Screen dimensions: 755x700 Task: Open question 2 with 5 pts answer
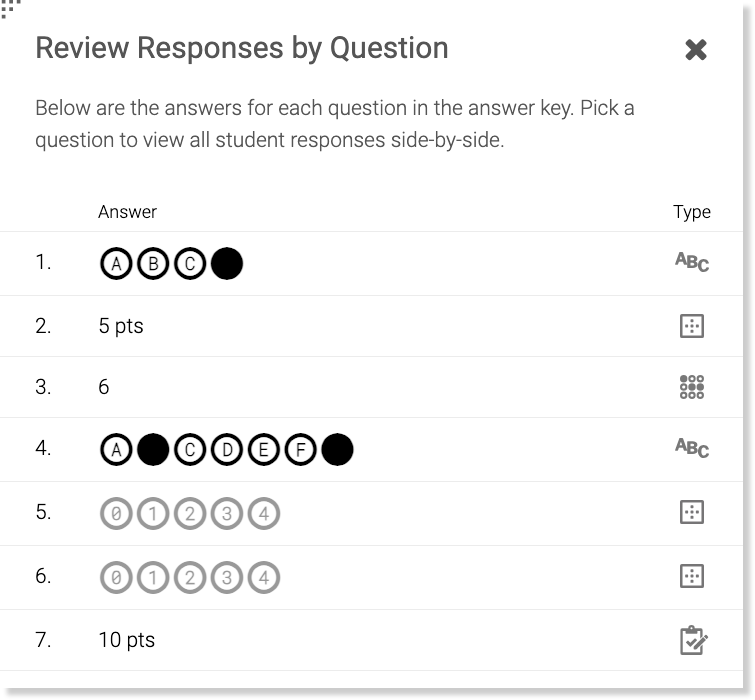(x=121, y=326)
